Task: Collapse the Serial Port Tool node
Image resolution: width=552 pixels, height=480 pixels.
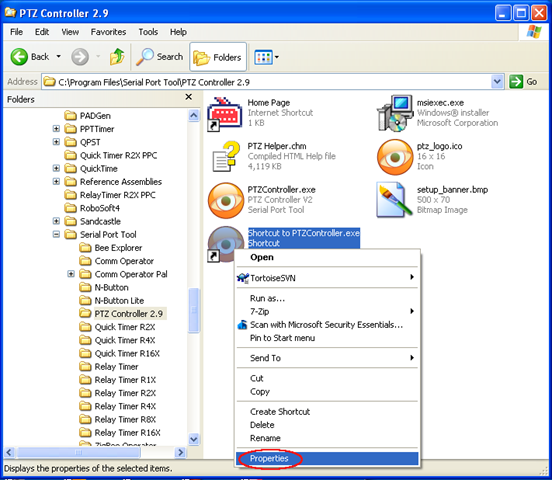Action: 56,234
